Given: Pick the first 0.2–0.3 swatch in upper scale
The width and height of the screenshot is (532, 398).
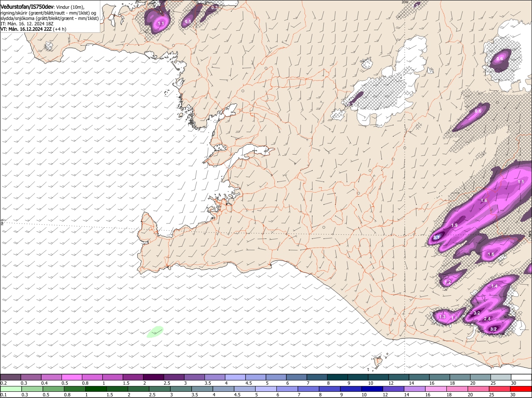Looking at the screenshot, I should [x=10, y=377].
